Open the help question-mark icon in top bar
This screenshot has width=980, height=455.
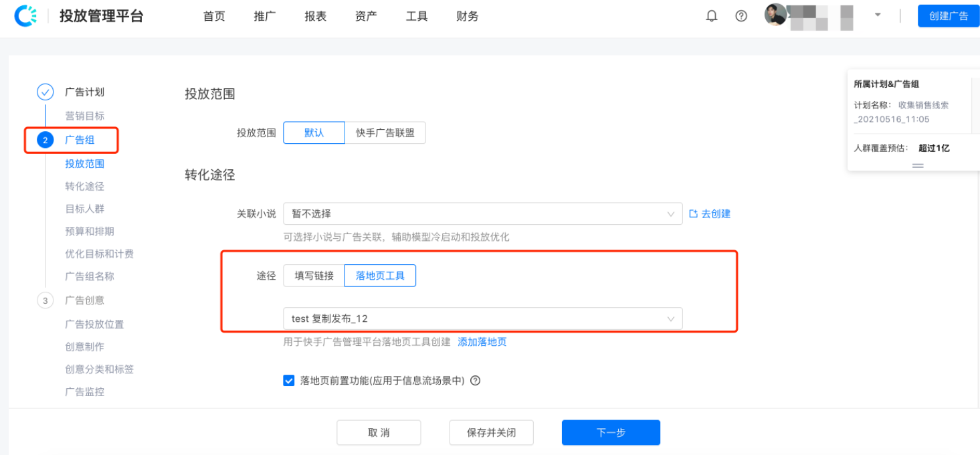(741, 15)
